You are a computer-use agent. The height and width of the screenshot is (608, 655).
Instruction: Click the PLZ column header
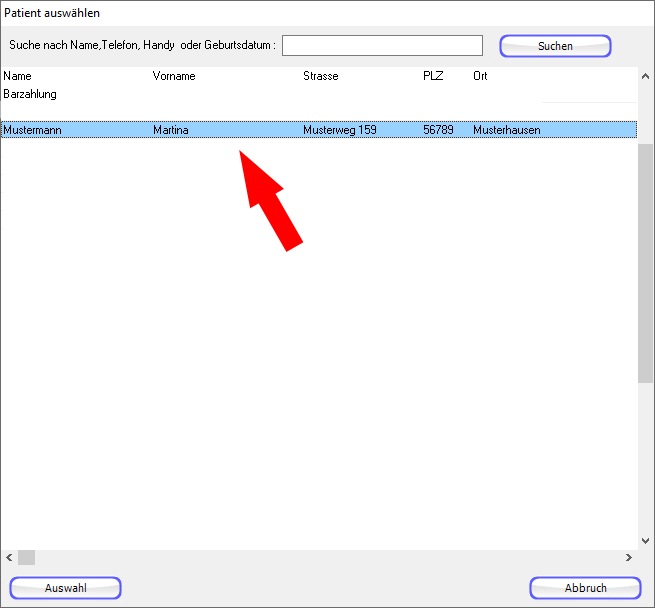click(433, 76)
